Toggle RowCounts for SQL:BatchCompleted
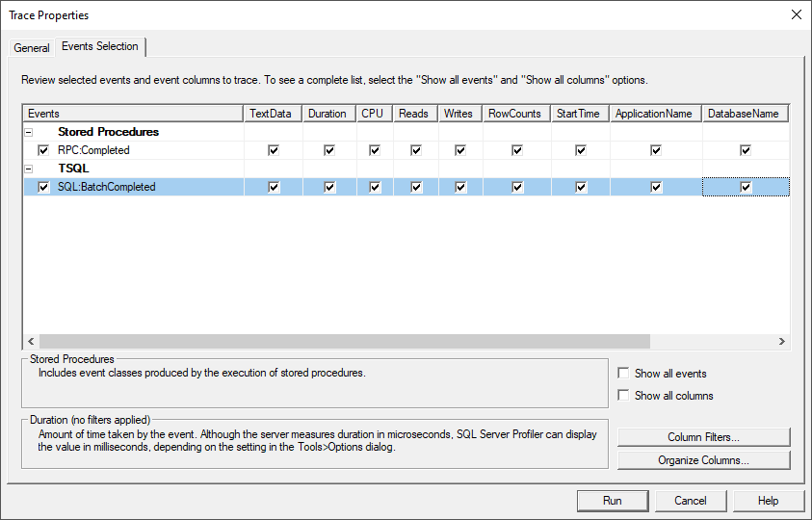812x520 pixels. point(517,187)
